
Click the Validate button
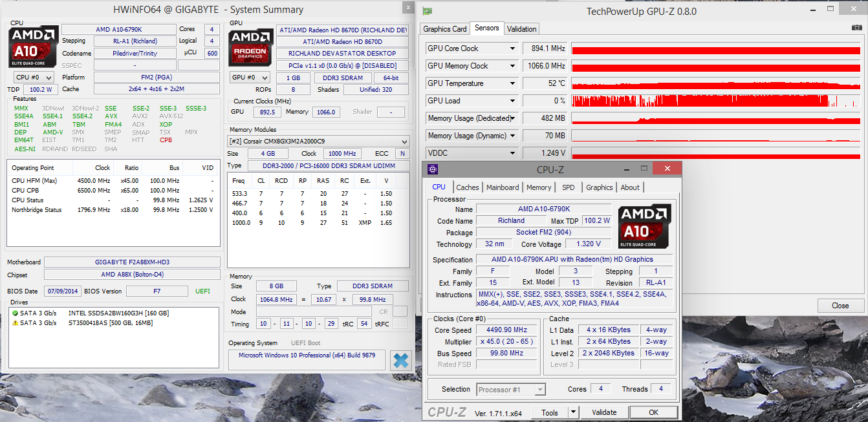point(604,412)
